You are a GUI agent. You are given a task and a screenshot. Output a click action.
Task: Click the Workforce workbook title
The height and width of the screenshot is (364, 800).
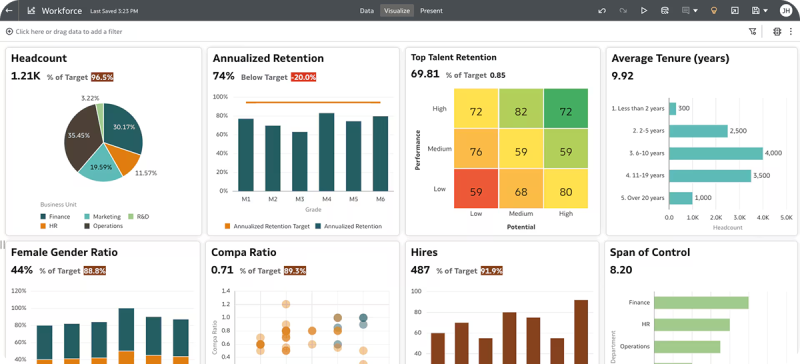click(x=61, y=11)
